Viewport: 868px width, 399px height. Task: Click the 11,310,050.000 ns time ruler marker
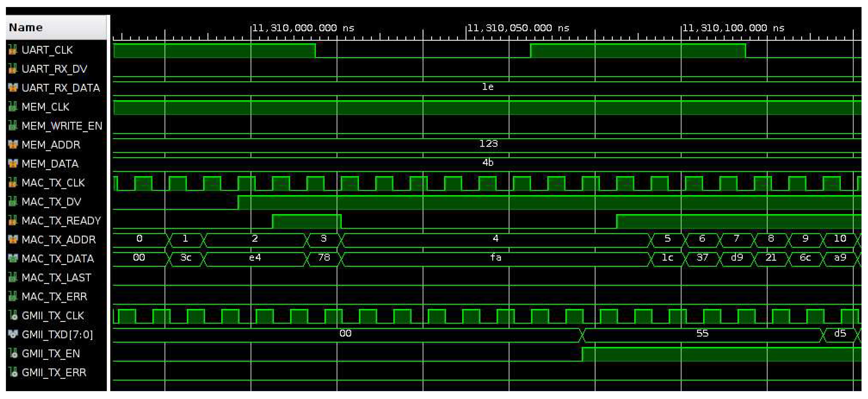tap(518, 28)
